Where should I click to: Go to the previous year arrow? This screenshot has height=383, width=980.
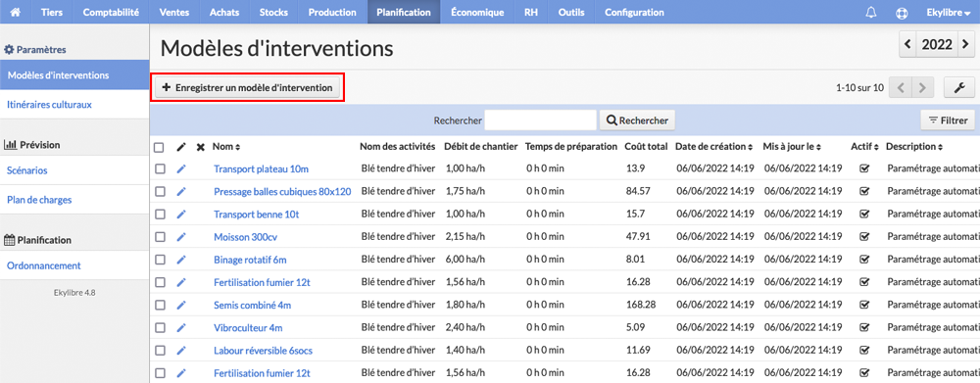[x=908, y=45]
